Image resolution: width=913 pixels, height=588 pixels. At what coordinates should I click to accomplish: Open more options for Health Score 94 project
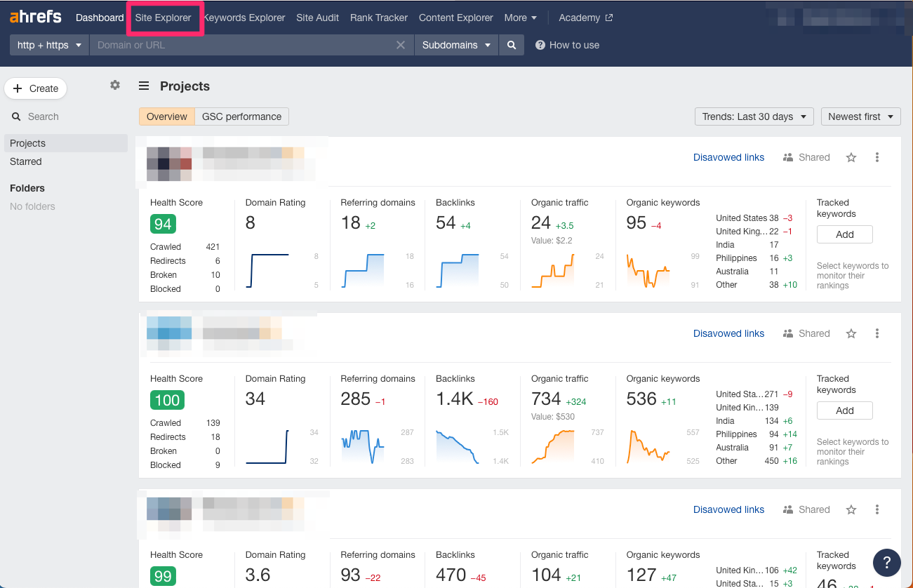coord(877,157)
